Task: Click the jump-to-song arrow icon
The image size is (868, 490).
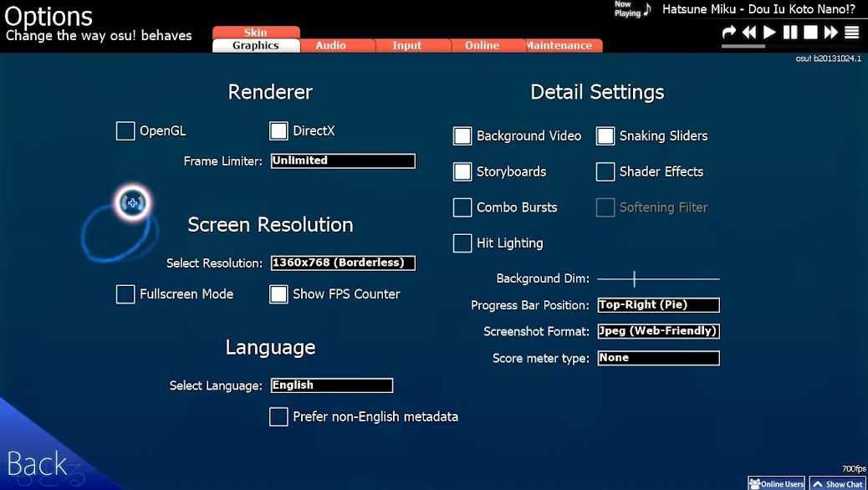Action: [729, 32]
